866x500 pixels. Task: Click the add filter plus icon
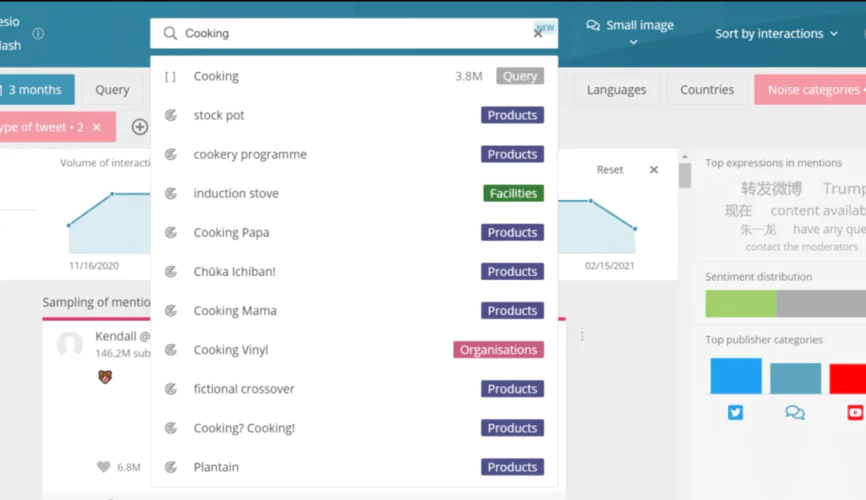click(x=140, y=127)
